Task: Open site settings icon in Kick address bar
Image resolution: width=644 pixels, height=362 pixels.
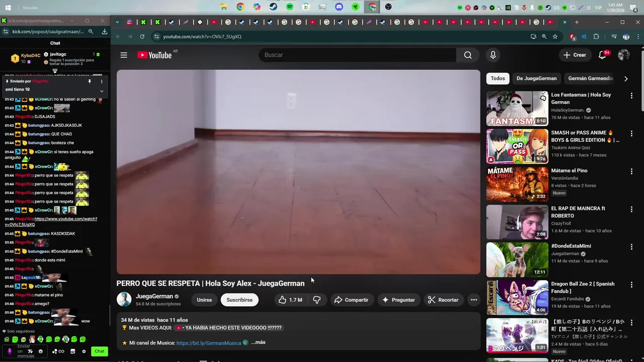Action: click(6, 31)
